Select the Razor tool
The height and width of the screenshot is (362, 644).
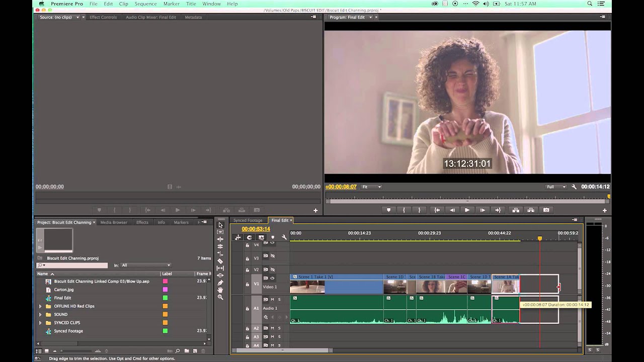pyautogui.click(x=220, y=261)
